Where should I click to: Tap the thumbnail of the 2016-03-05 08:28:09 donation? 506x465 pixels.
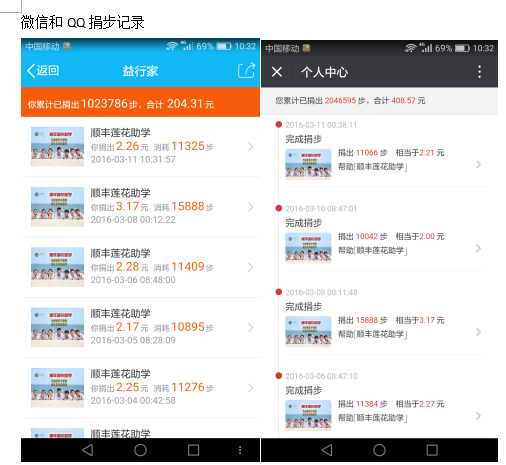point(57,327)
